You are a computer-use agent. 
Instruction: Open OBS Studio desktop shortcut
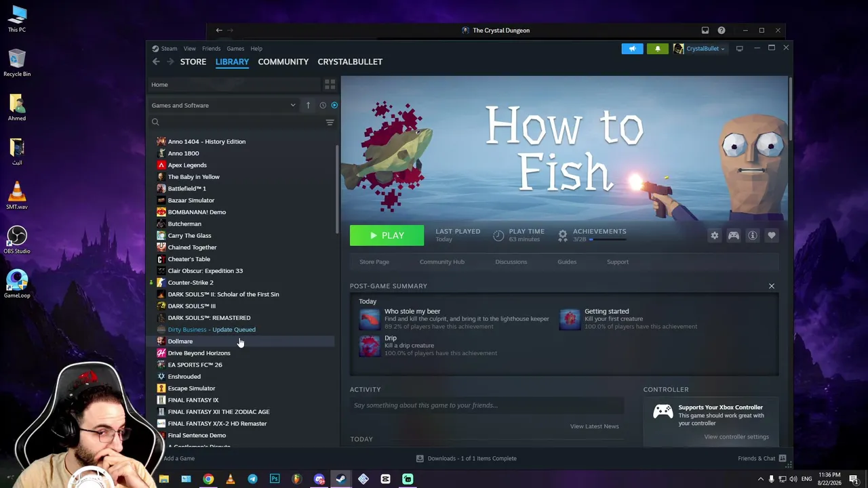(17, 240)
